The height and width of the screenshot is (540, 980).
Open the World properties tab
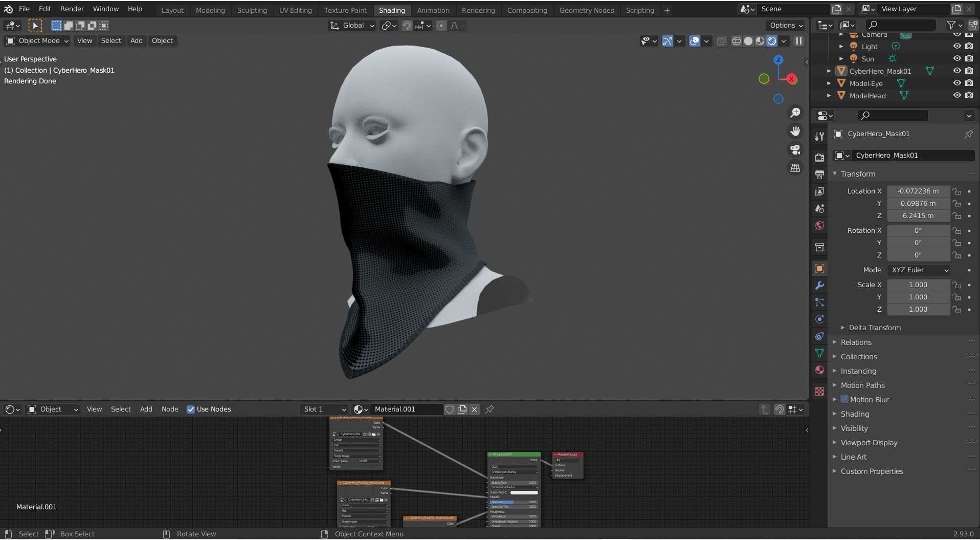819,226
